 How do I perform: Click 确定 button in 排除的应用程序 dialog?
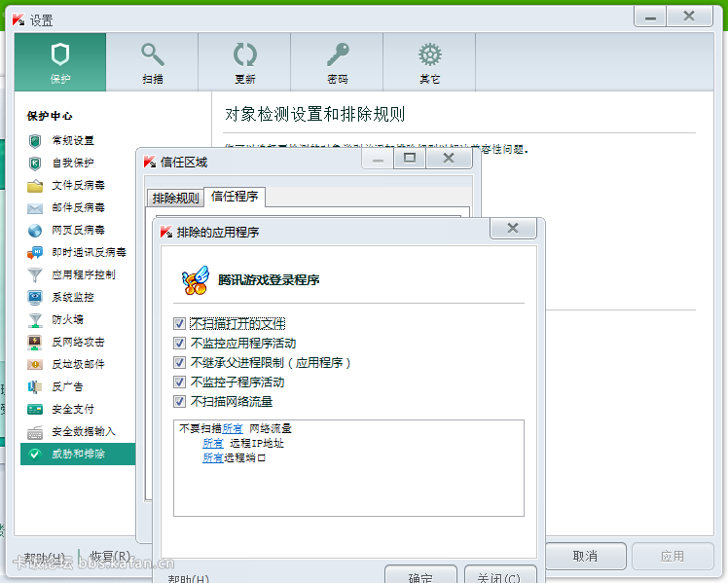(420, 575)
